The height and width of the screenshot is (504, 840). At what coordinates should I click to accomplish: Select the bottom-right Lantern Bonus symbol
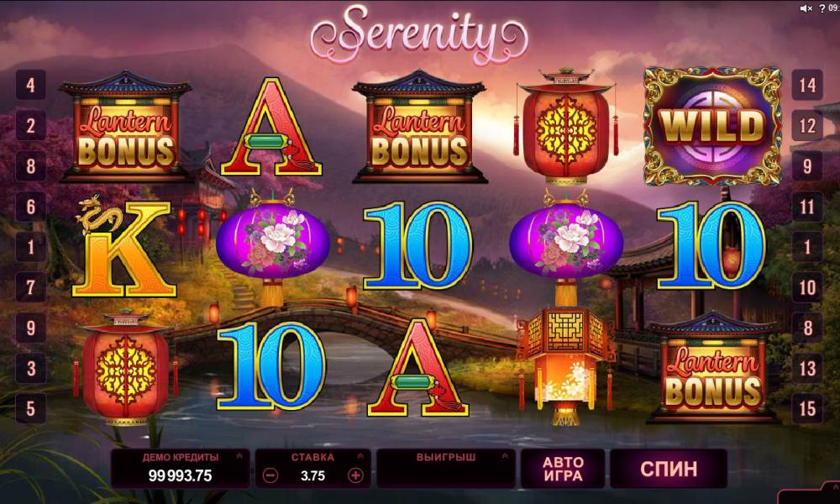(712, 367)
